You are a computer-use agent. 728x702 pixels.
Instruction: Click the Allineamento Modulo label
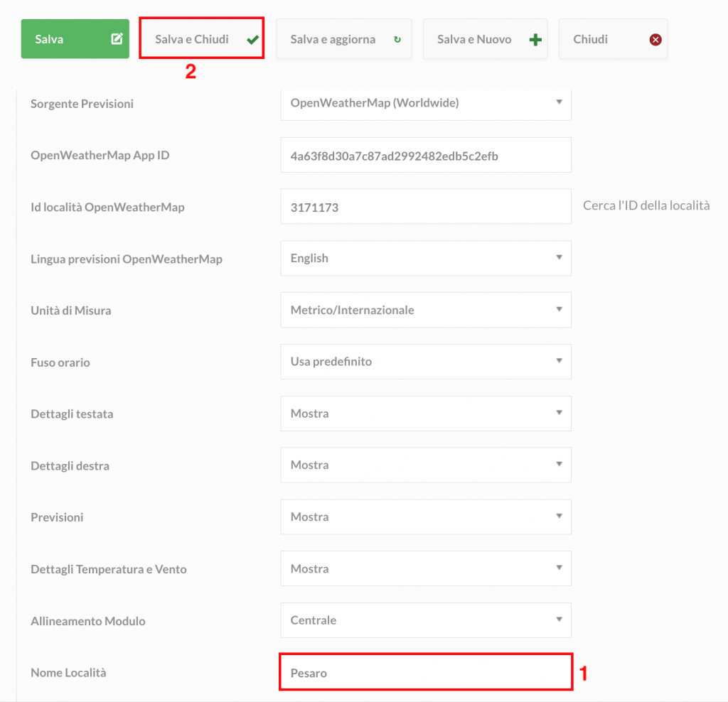point(88,621)
